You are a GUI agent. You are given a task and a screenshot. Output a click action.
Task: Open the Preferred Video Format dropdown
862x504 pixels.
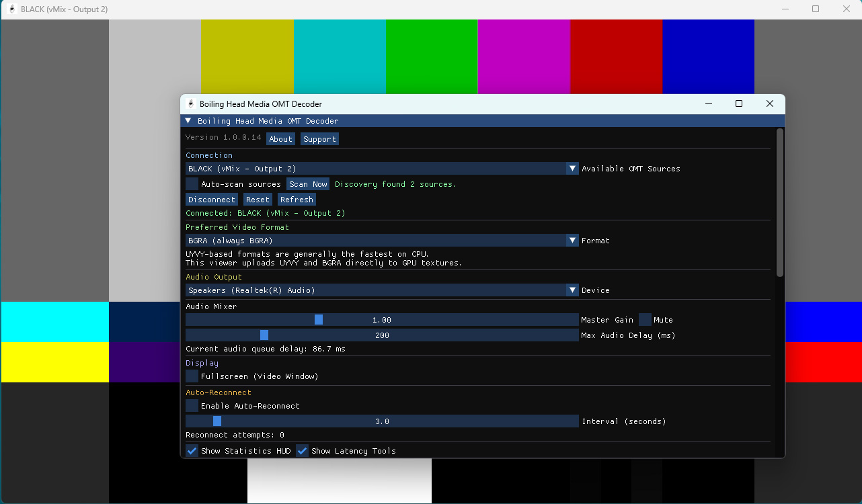(572, 241)
